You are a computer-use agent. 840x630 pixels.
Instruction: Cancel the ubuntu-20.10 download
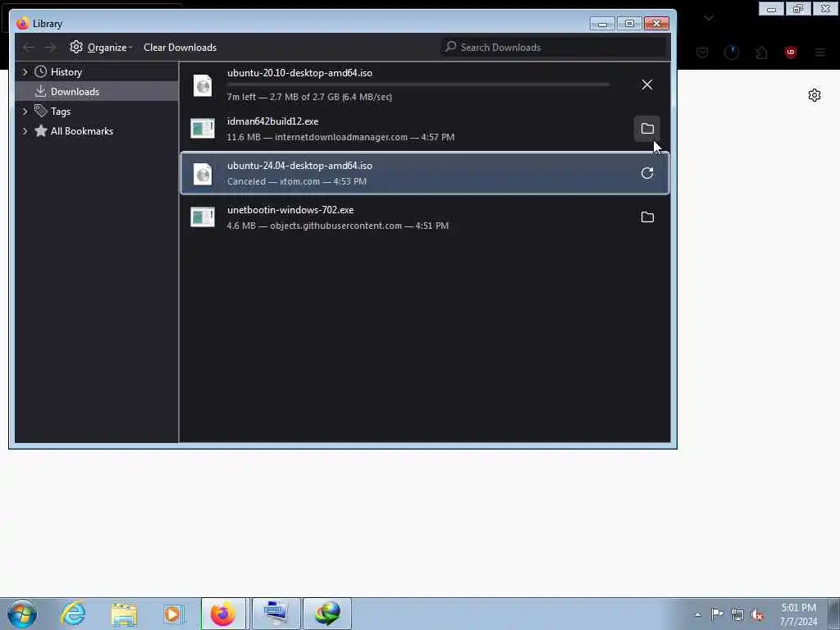646,84
